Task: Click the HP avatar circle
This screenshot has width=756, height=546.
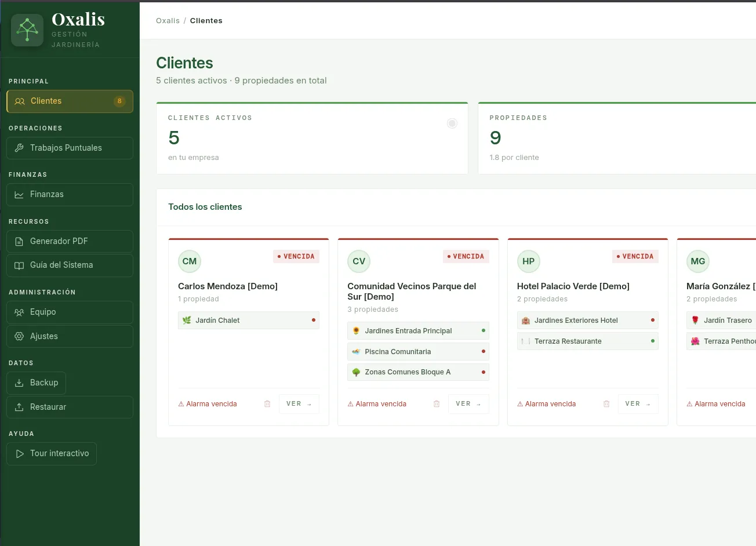Action: [x=528, y=261]
